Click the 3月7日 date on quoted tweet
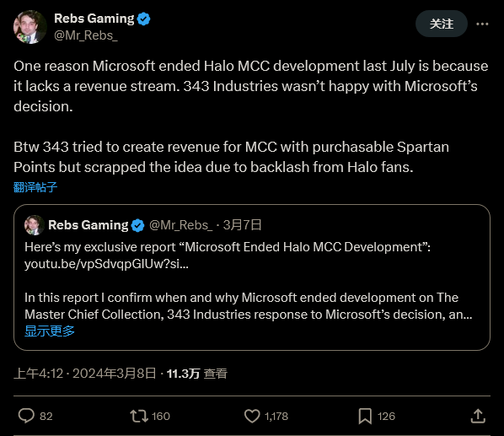The height and width of the screenshot is (436, 504). [x=243, y=225]
